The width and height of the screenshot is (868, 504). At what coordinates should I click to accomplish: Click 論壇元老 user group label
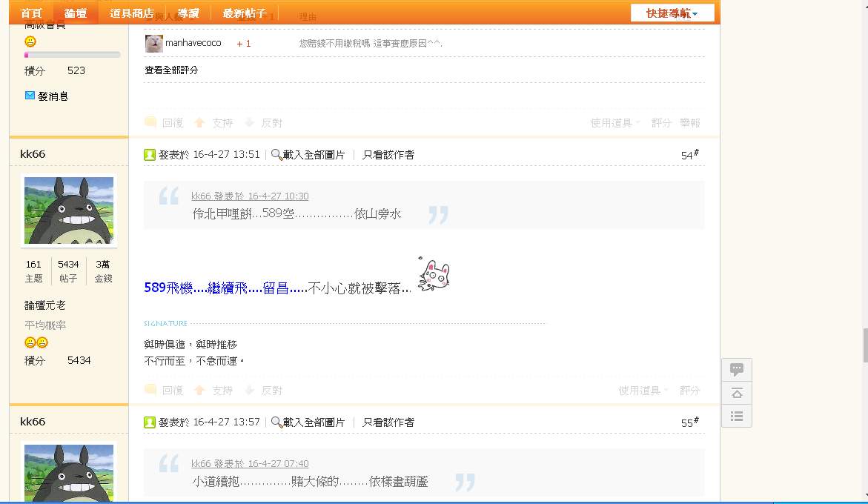pos(44,305)
